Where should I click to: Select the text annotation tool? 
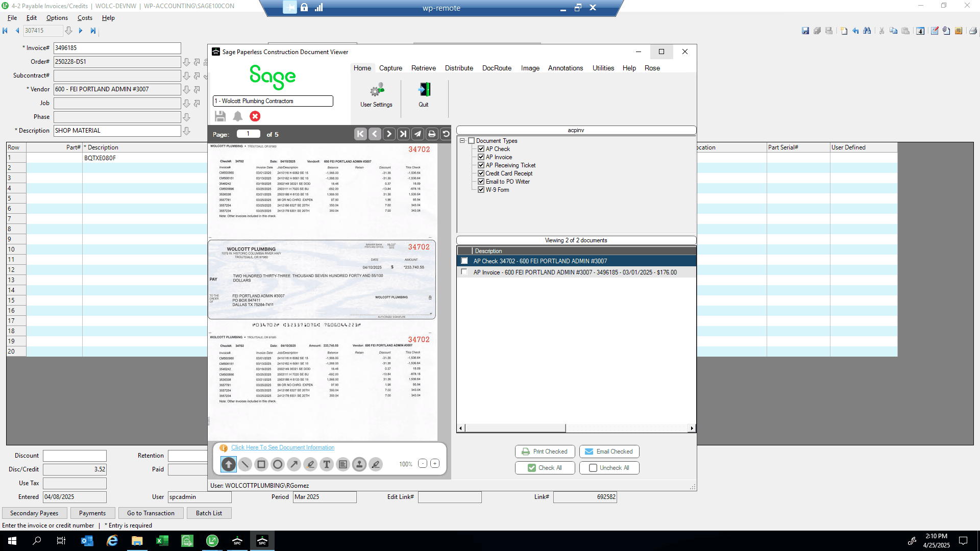[327, 464]
